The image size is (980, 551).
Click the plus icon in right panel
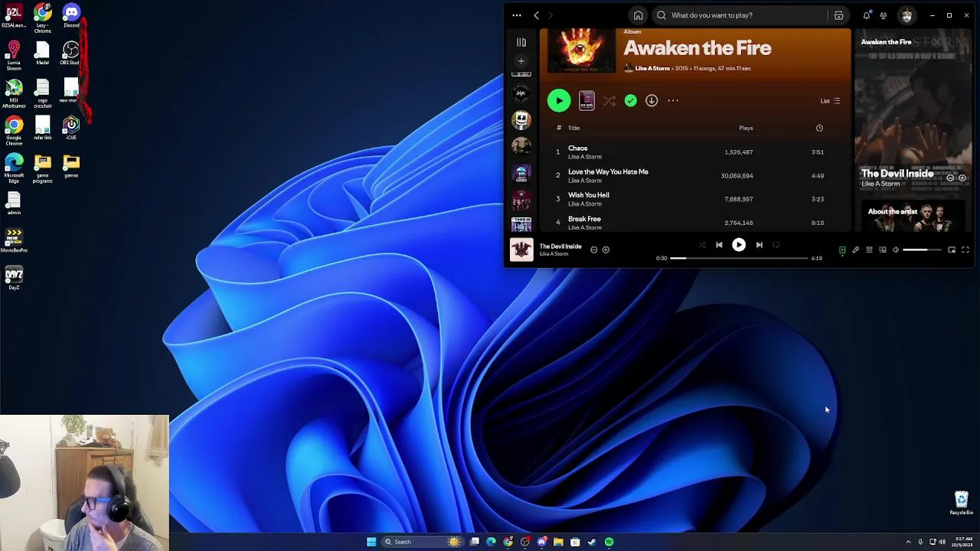(x=962, y=178)
